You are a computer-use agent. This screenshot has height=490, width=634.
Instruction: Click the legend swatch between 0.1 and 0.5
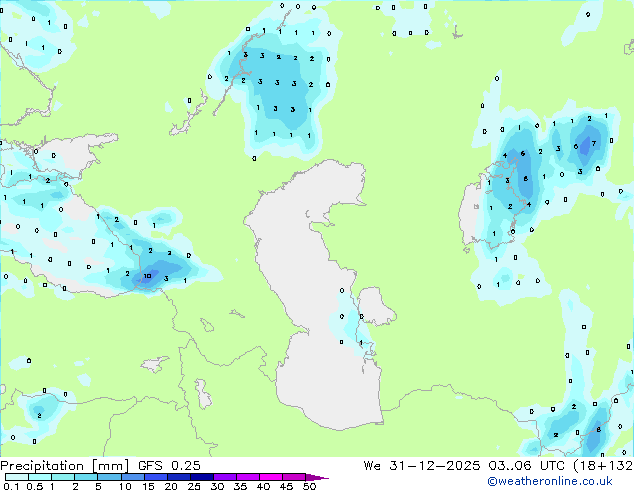(17, 477)
